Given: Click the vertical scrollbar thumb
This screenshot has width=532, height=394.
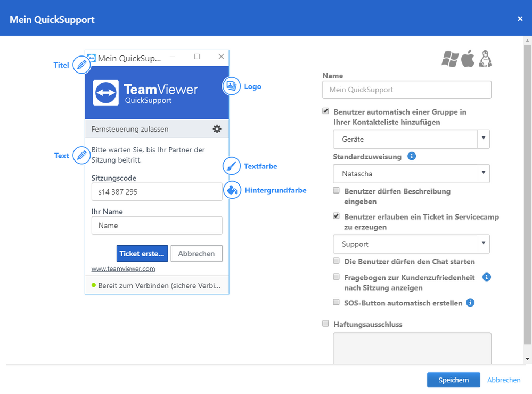Looking at the screenshot, I should coord(527,194).
